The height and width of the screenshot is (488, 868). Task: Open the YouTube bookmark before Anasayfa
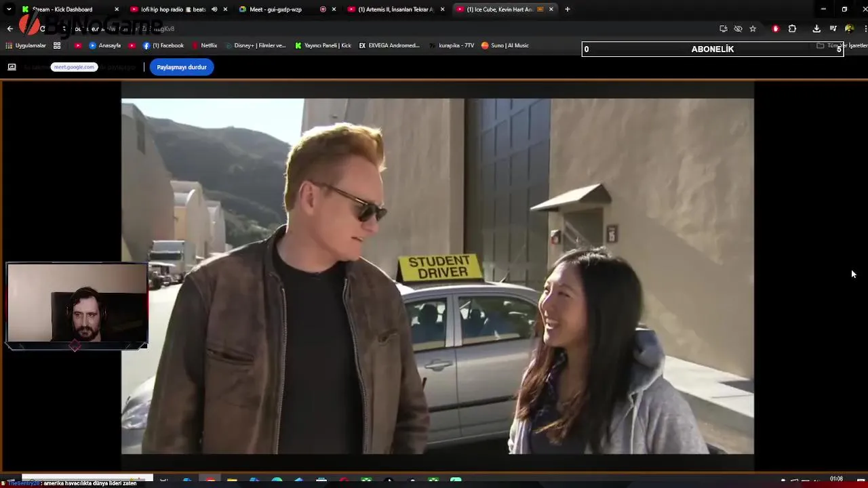78,45
